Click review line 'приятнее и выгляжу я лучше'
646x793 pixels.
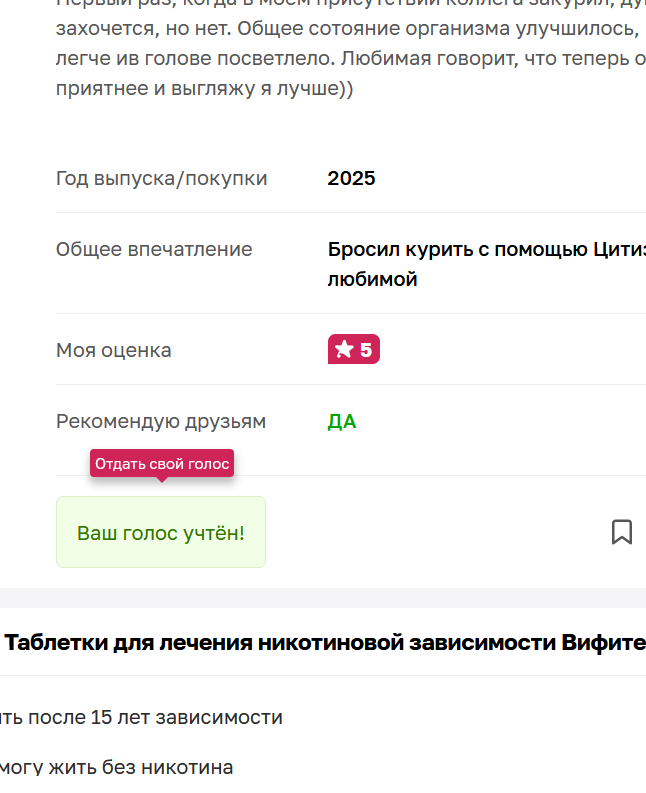204,89
